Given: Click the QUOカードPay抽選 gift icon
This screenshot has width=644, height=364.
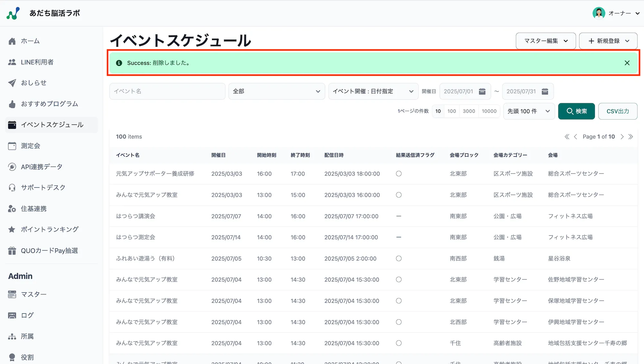Looking at the screenshot, I should (12, 251).
